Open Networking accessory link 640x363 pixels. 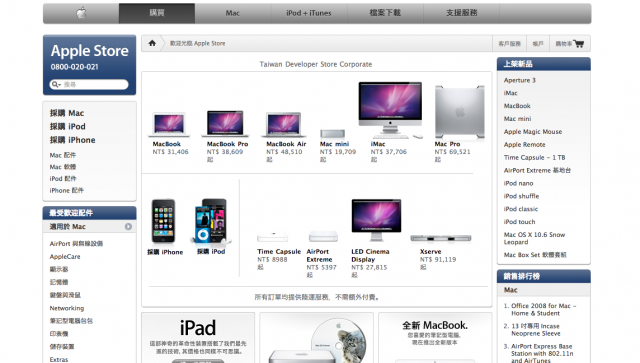pyautogui.click(x=67, y=308)
